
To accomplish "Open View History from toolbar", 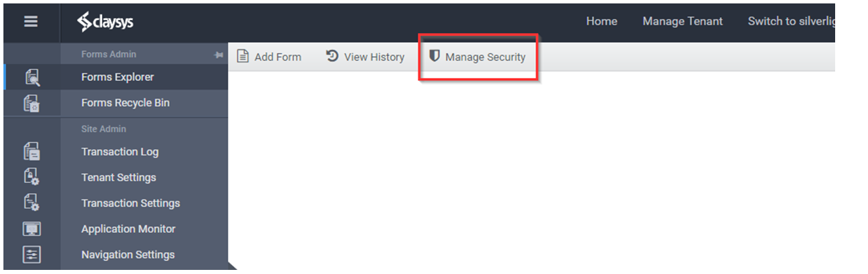I will 365,57.
